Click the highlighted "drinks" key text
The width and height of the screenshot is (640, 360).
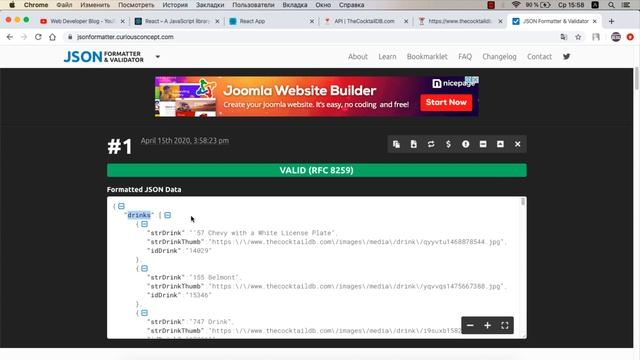(x=139, y=215)
